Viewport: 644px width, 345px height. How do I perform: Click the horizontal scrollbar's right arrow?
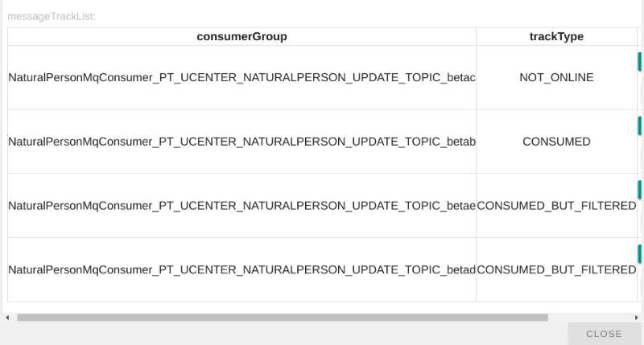pyautogui.click(x=636, y=318)
